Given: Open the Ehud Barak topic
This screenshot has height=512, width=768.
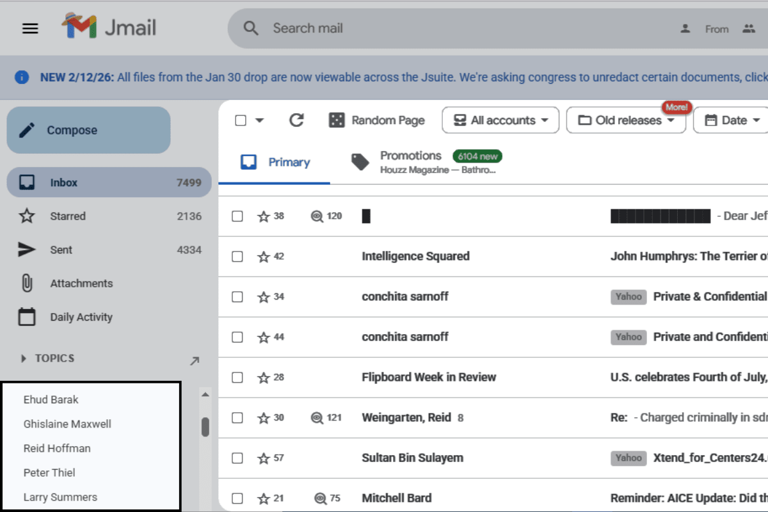Looking at the screenshot, I should click(51, 400).
